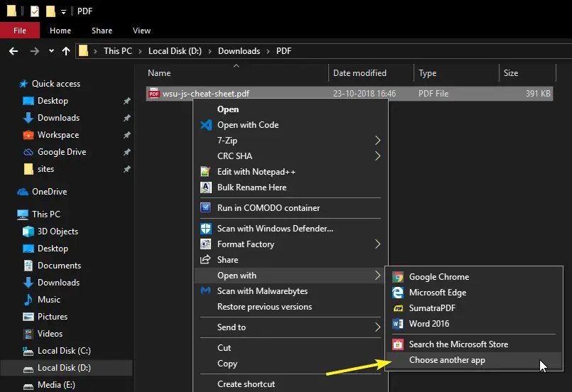Click the Notepad++ icon beside Edit with Notepad++
The width and height of the screenshot is (572, 392).
206,172
